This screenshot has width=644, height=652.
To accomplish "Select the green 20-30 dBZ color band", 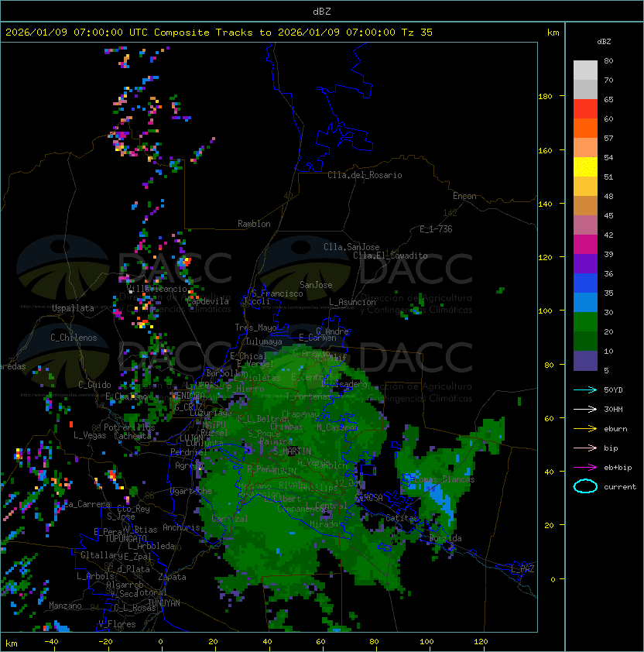I will coord(585,322).
